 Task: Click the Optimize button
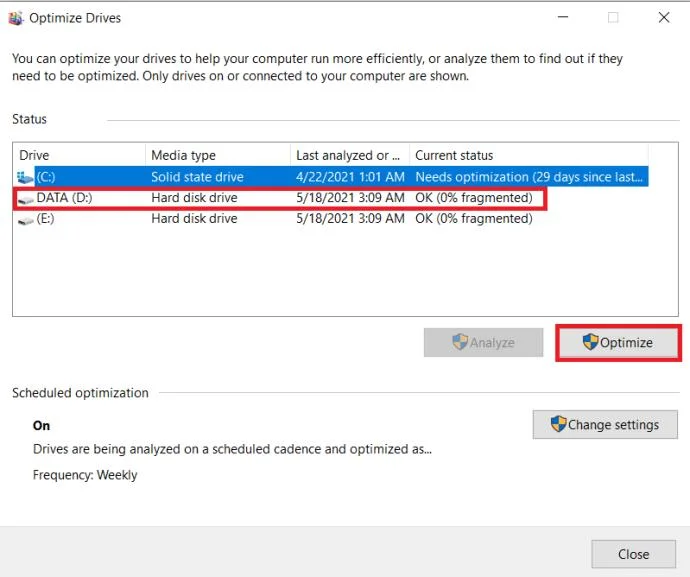coord(619,343)
